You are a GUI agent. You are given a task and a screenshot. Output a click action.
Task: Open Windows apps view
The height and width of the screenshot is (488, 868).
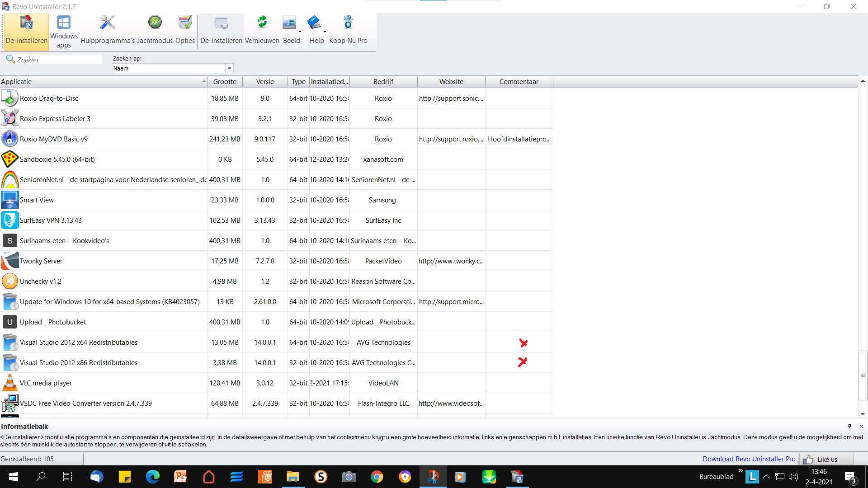64,32
